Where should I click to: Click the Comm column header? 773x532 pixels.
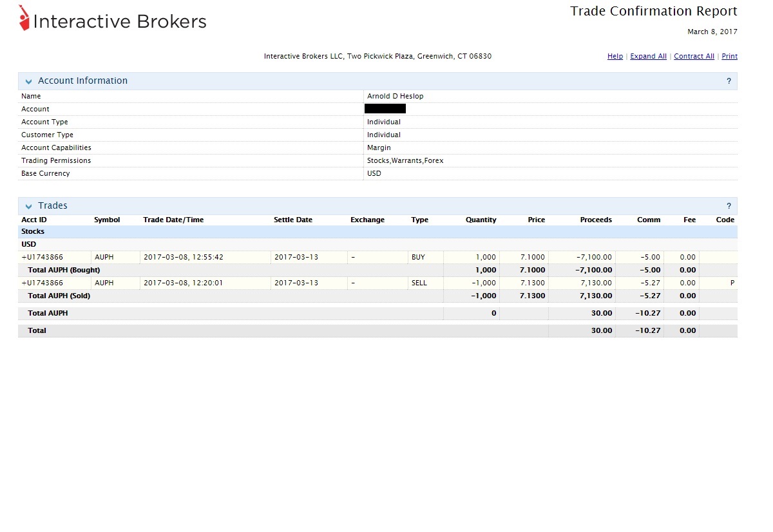(x=649, y=220)
